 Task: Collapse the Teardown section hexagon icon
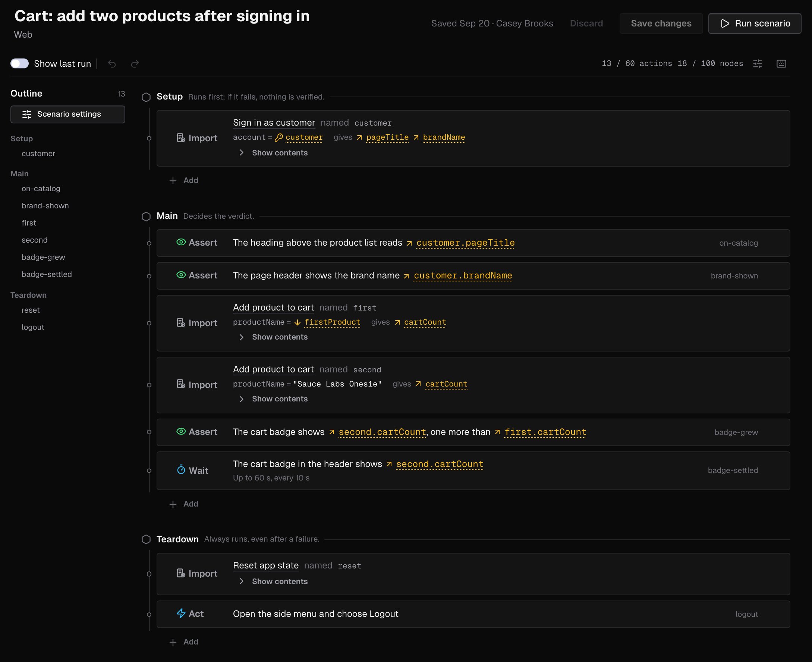click(x=146, y=539)
